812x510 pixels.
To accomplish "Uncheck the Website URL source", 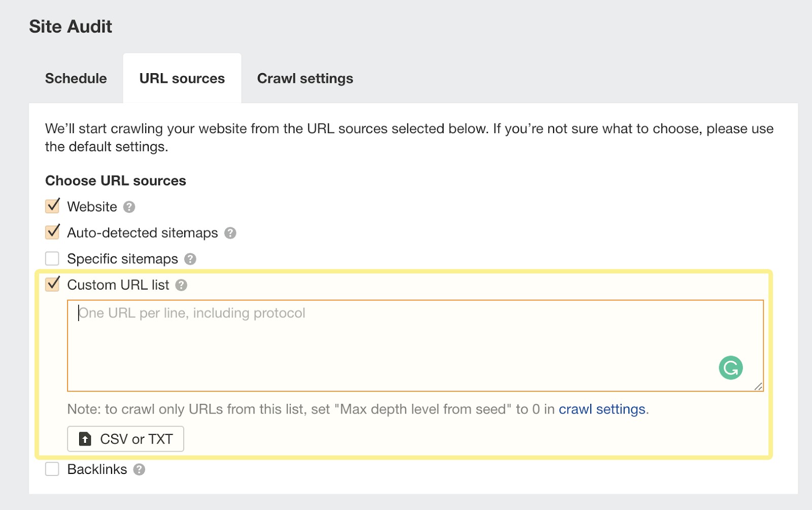I will click(x=52, y=206).
